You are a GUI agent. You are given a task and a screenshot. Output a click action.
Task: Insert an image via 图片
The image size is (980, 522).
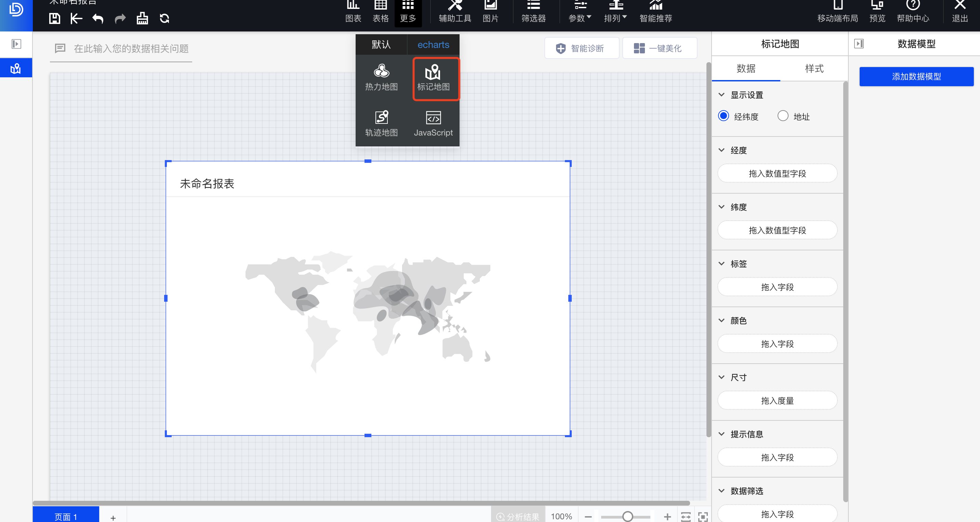point(490,13)
